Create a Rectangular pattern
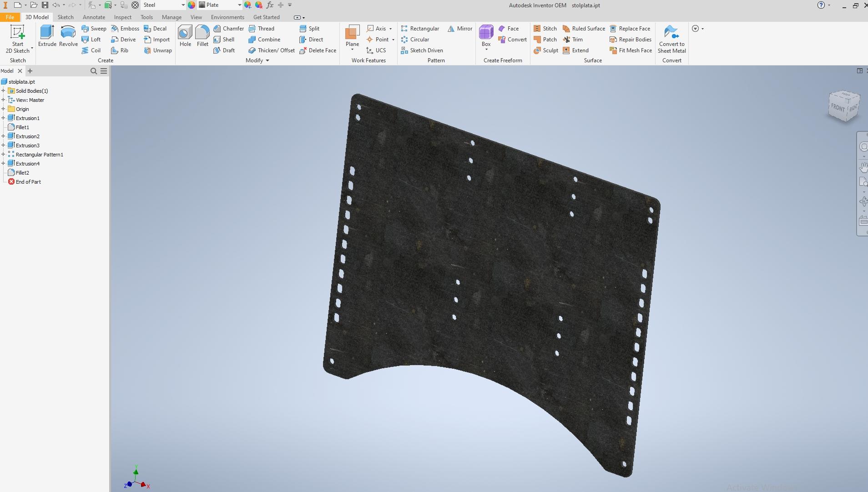Screen dimensions: 868x492 point(420,28)
